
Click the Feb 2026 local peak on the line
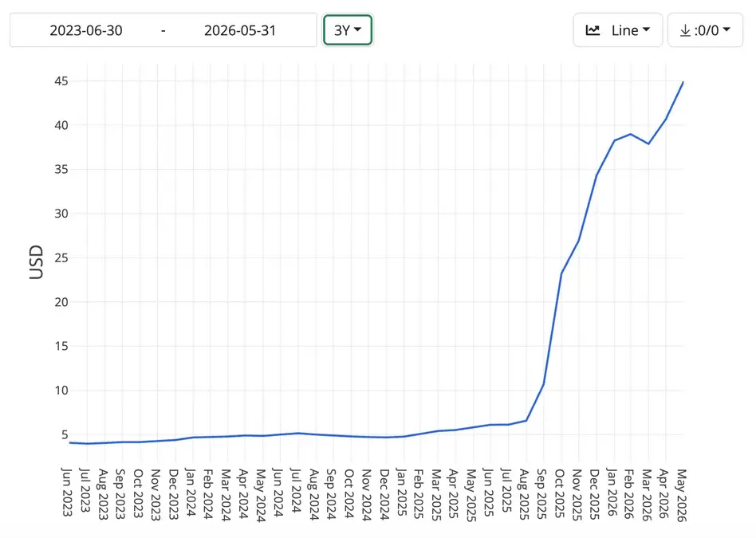(x=631, y=134)
